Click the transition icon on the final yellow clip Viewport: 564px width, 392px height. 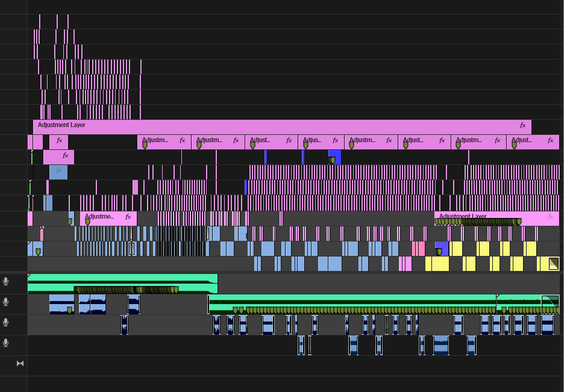[554, 263]
